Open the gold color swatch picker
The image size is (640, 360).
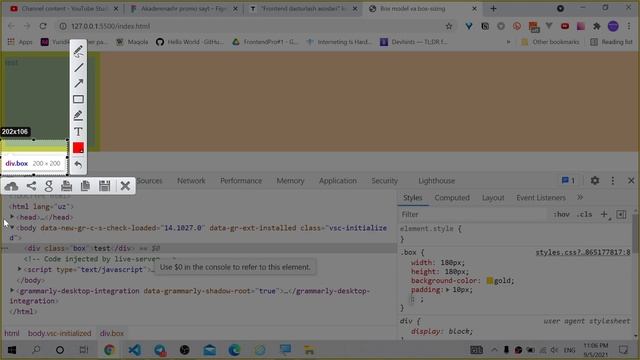[489, 281]
